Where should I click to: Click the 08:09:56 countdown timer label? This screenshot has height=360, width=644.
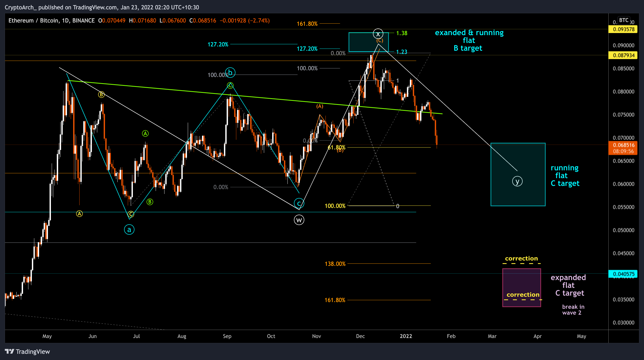(x=624, y=152)
